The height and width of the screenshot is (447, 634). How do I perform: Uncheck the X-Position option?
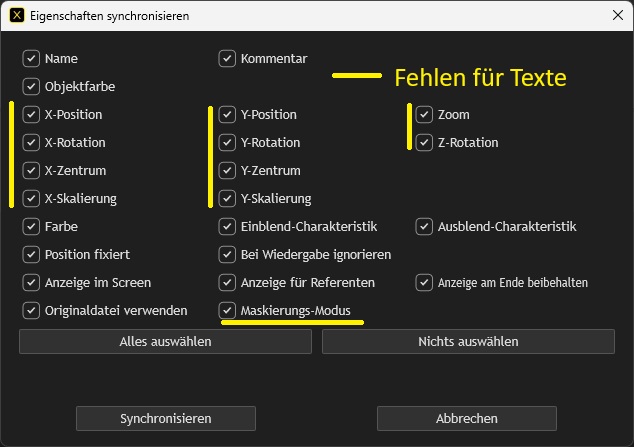pyautogui.click(x=31, y=114)
